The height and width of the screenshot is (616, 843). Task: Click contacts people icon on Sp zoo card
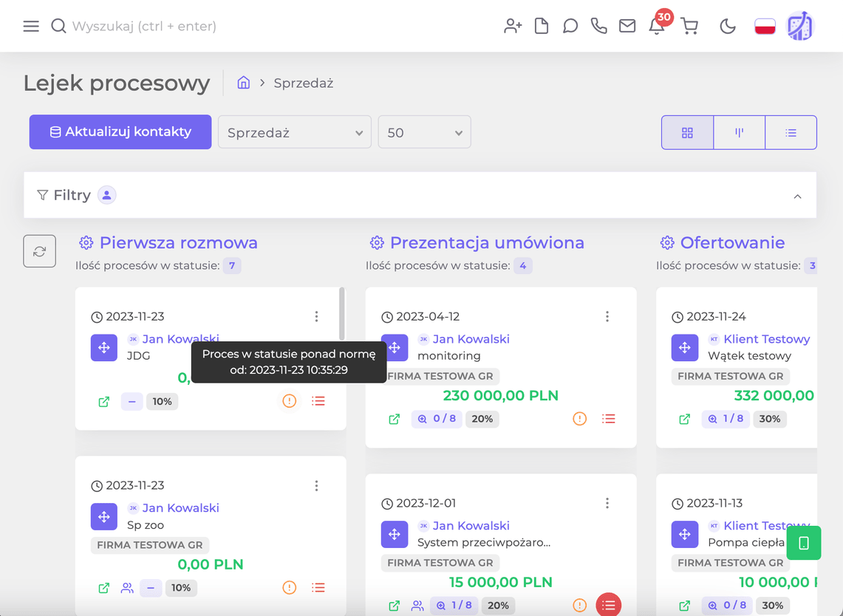click(x=127, y=588)
